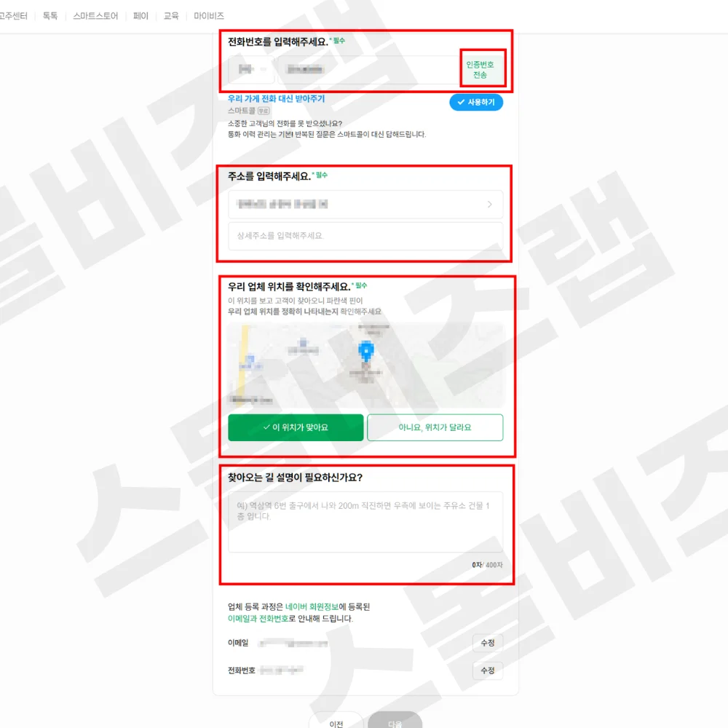Open the 페이 menu item
This screenshot has width=728, height=728.
click(x=141, y=16)
